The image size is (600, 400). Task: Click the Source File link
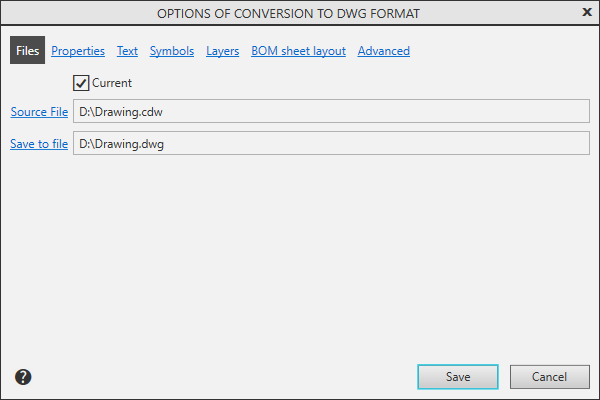point(39,112)
